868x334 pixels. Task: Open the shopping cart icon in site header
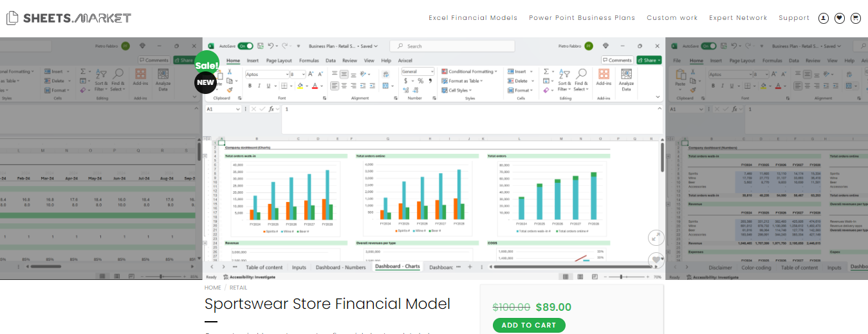[x=855, y=18]
